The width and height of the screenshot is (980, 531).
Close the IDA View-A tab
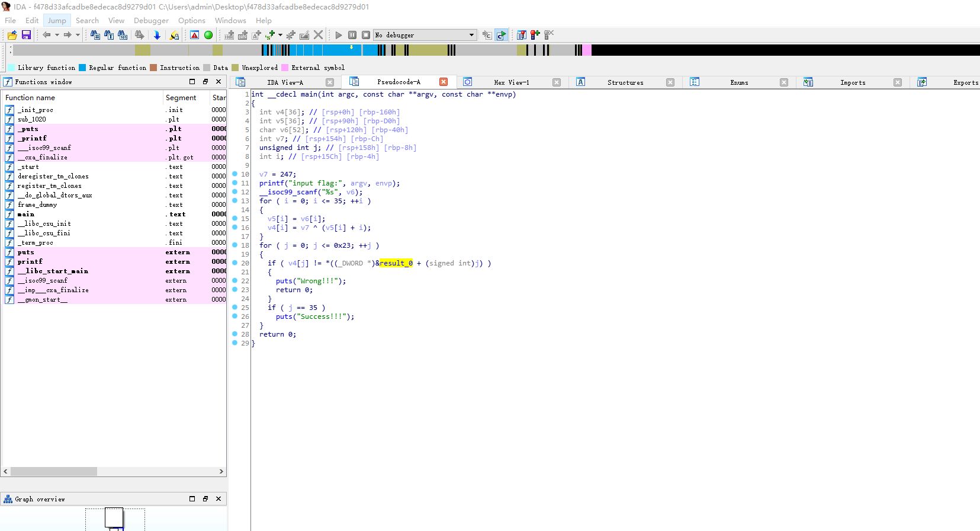[x=330, y=82]
